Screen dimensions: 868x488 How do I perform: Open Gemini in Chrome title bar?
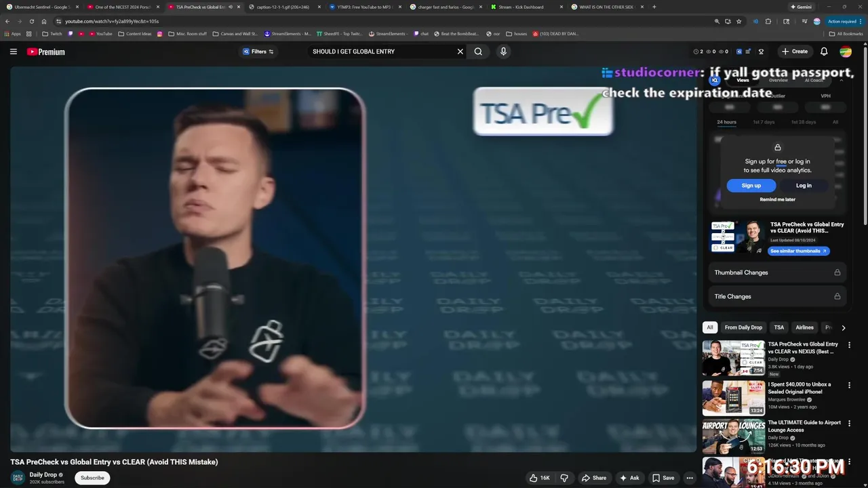pos(801,7)
